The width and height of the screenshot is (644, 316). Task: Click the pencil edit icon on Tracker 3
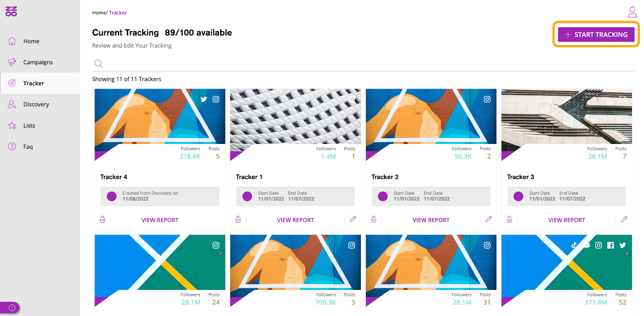pyautogui.click(x=624, y=219)
